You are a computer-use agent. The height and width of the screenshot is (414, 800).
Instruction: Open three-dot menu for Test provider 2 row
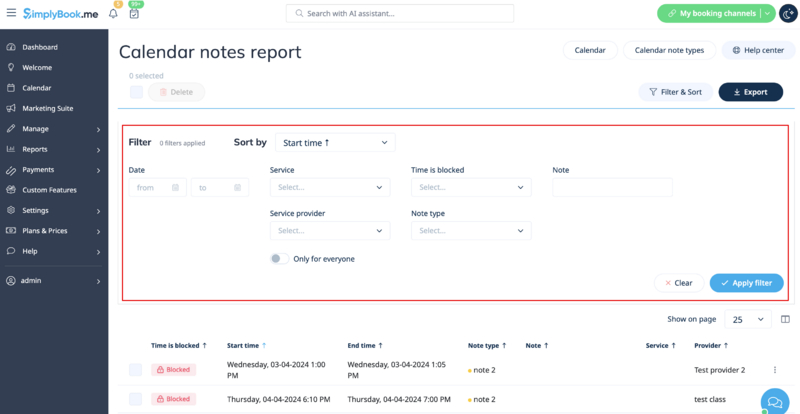point(775,370)
